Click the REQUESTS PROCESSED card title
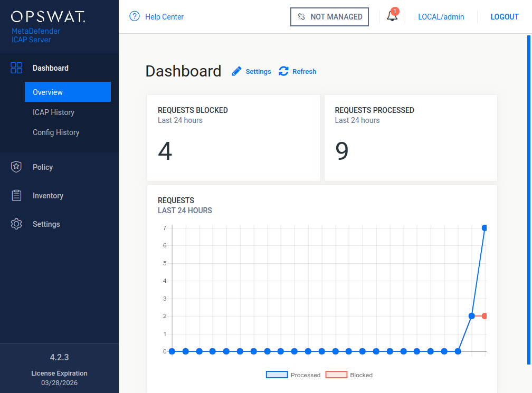The width and height of the screenshot is (532, 393). (x=374, y=110)
